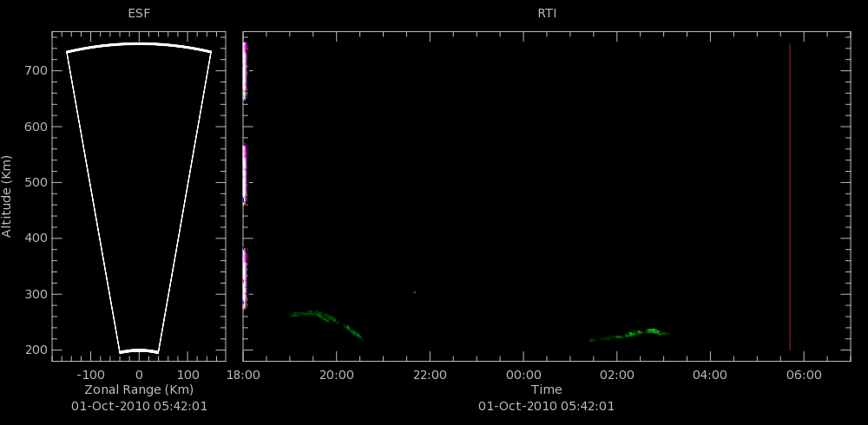Click the 300 altitude tick label
Screen dimensions: 868x425
[x=36, y=294]
